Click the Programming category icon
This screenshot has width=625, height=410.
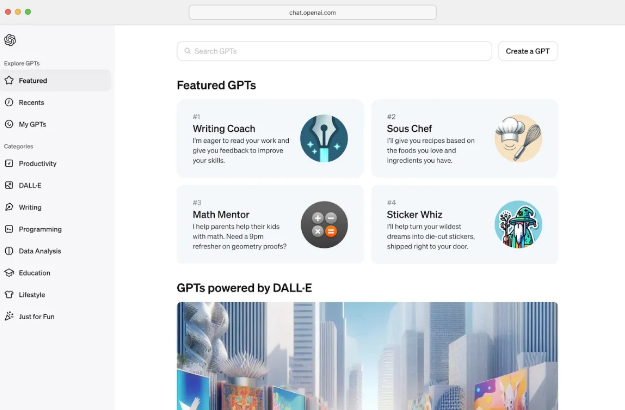tap(9, 229)
